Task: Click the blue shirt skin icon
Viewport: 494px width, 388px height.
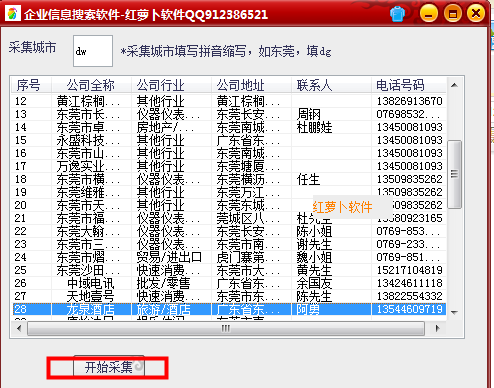Action: (397, 14)
